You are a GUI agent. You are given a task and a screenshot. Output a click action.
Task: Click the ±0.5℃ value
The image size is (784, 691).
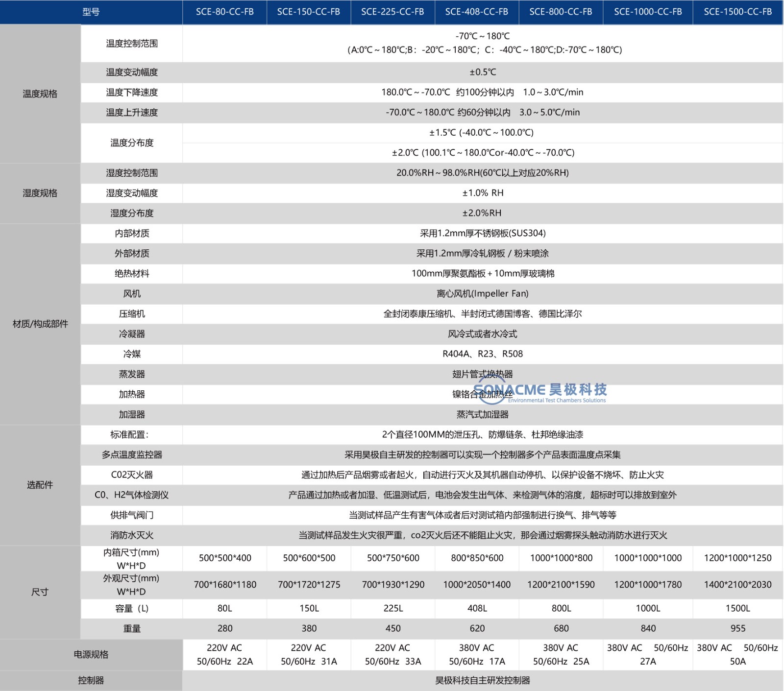click(x=483, y=72)
